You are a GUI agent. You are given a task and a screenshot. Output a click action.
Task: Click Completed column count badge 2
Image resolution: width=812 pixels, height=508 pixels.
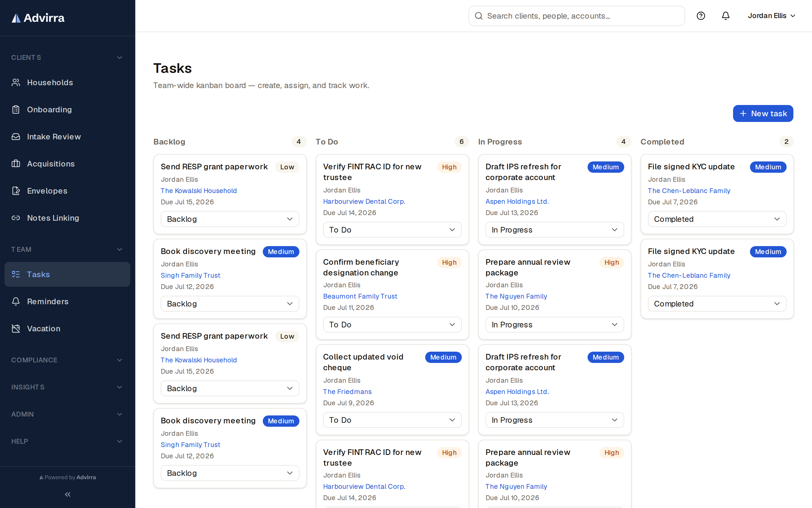(786, 142)
